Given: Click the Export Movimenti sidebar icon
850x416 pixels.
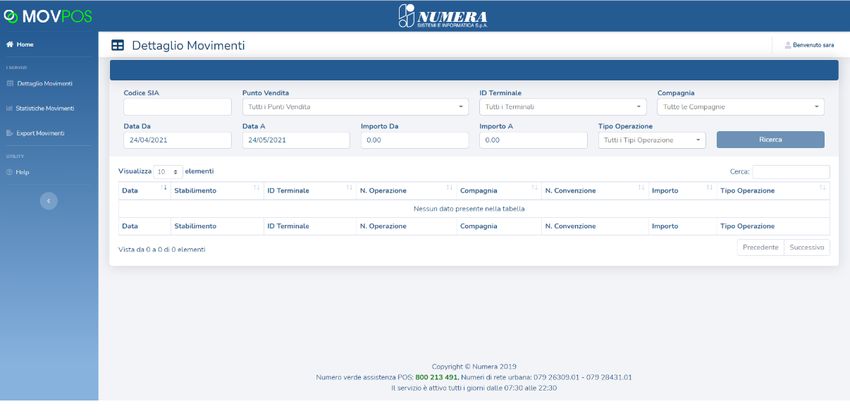Looking at the screenshot, I should click(9, 133).
